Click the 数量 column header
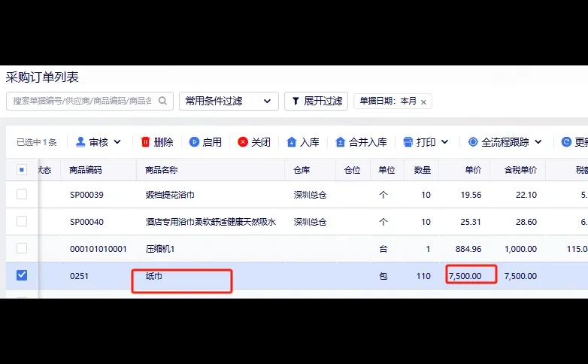The image size is (588, 364). [x=423, y=170]
